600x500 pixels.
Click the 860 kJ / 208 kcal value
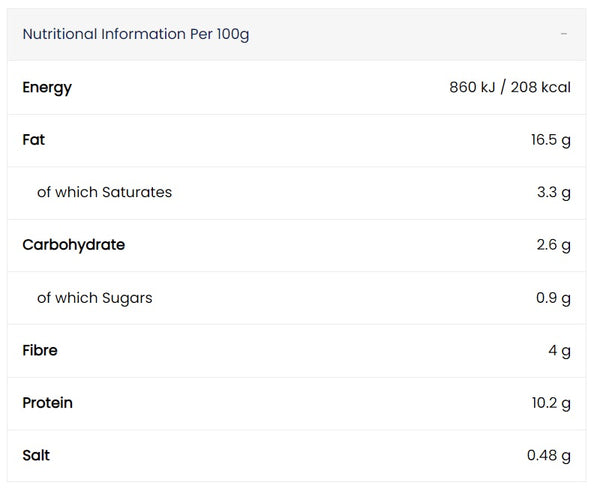click(x=510, y=87)
